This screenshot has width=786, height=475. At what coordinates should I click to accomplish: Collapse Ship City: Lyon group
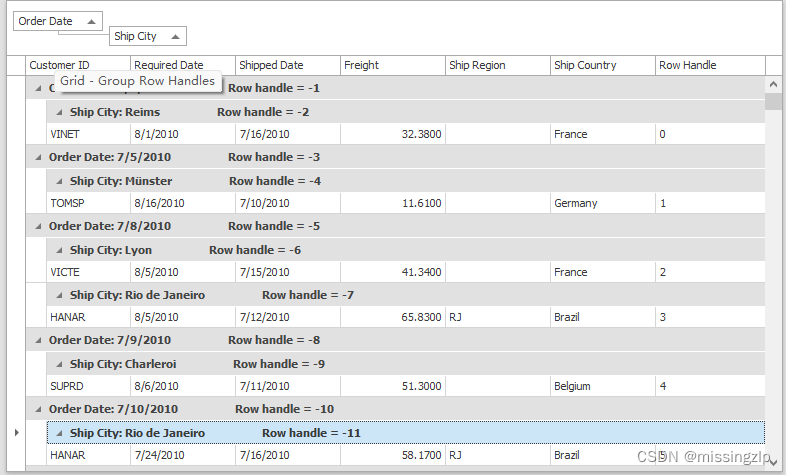click(59, 251)
